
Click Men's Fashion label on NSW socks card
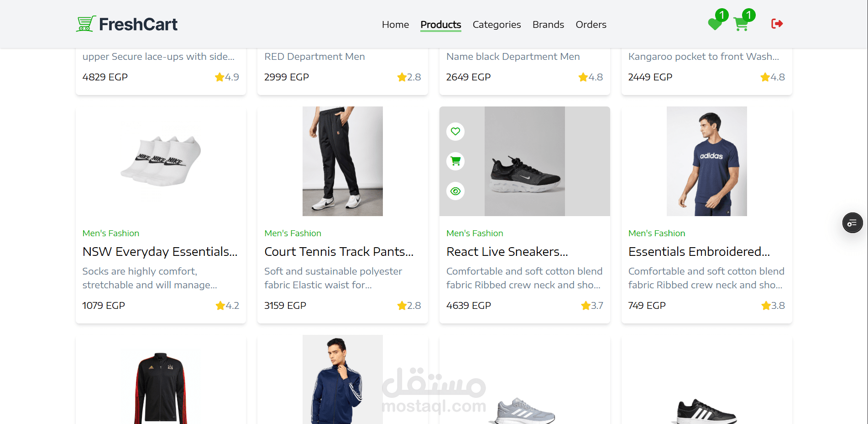[x=111, y=233]
